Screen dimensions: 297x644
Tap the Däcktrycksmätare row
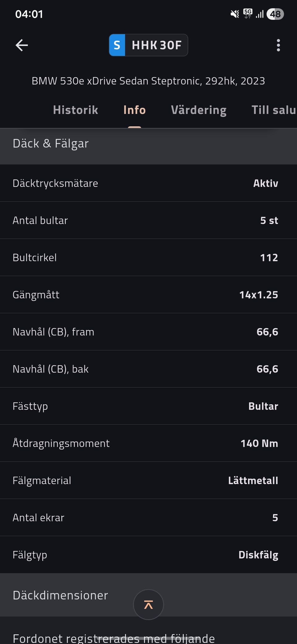[148, 183]
